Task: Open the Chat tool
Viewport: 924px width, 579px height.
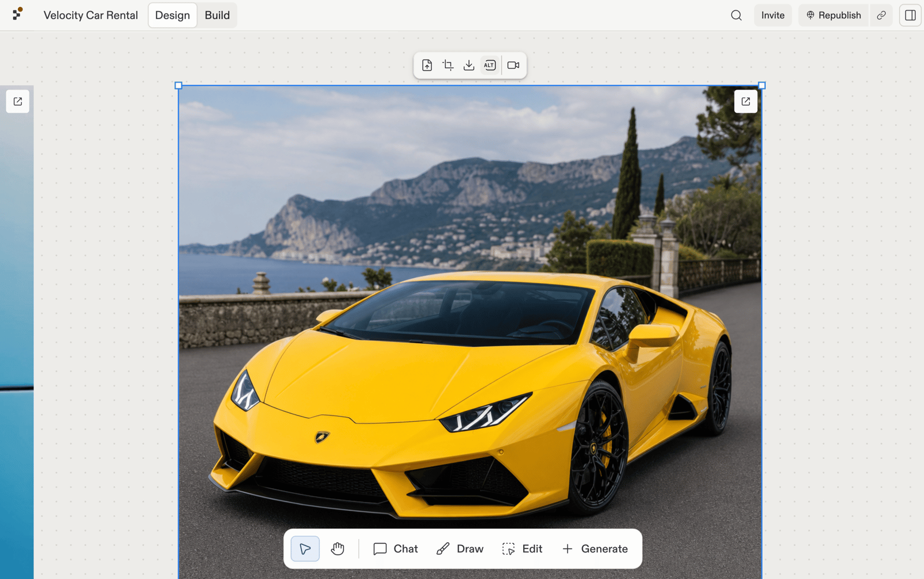Action: [x=396, y=549]
